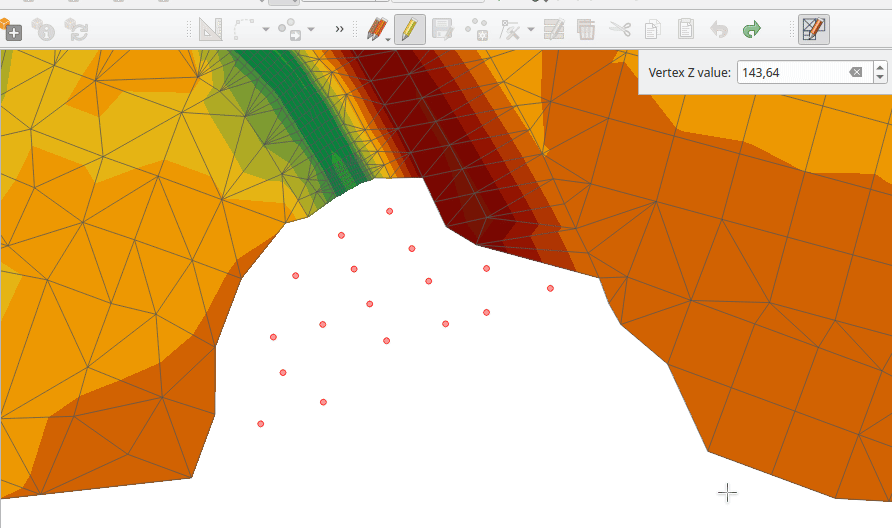
Task: Click the Delete Selected trash icon
Action: click(586, 30)
